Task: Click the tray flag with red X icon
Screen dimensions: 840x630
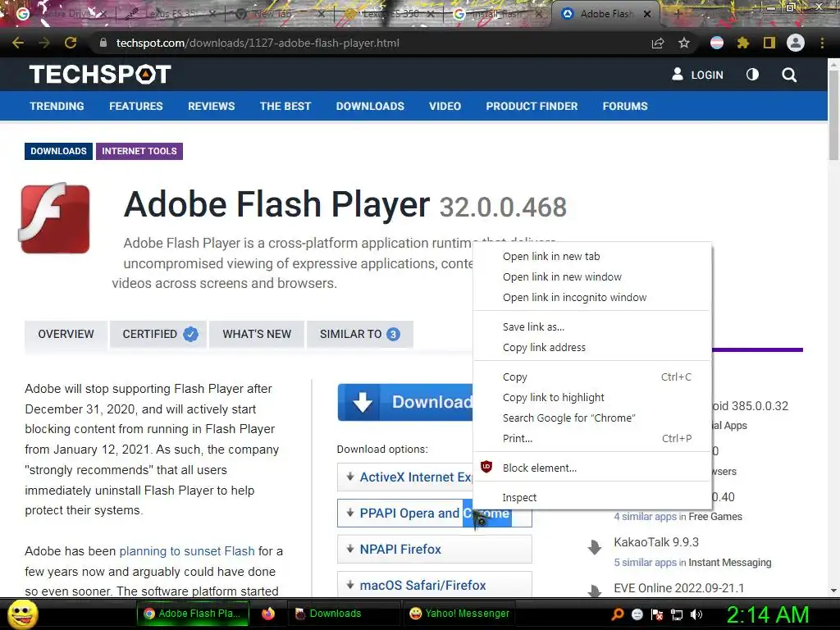Action: [657, 614]
